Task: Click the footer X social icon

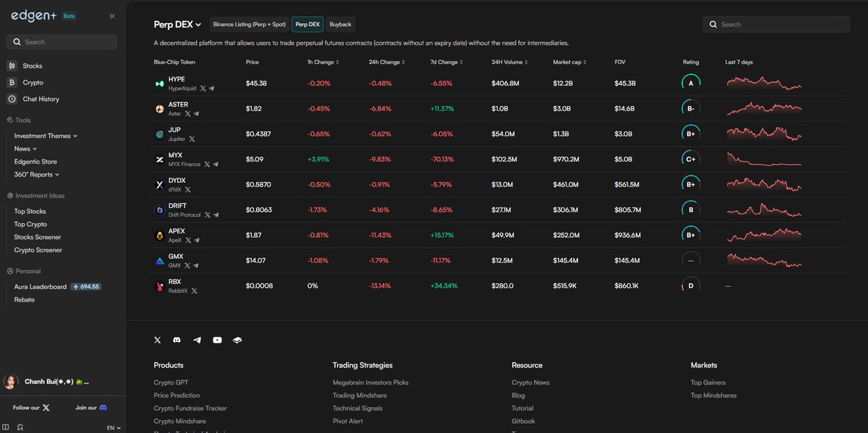Action: [x=158, y=340]
